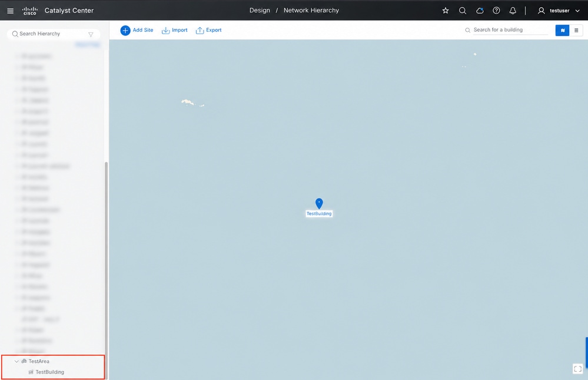The width and height of the screenshot is (588, 380).
Task: Open the hierarchy filter funnel icon
Action: 91,34
